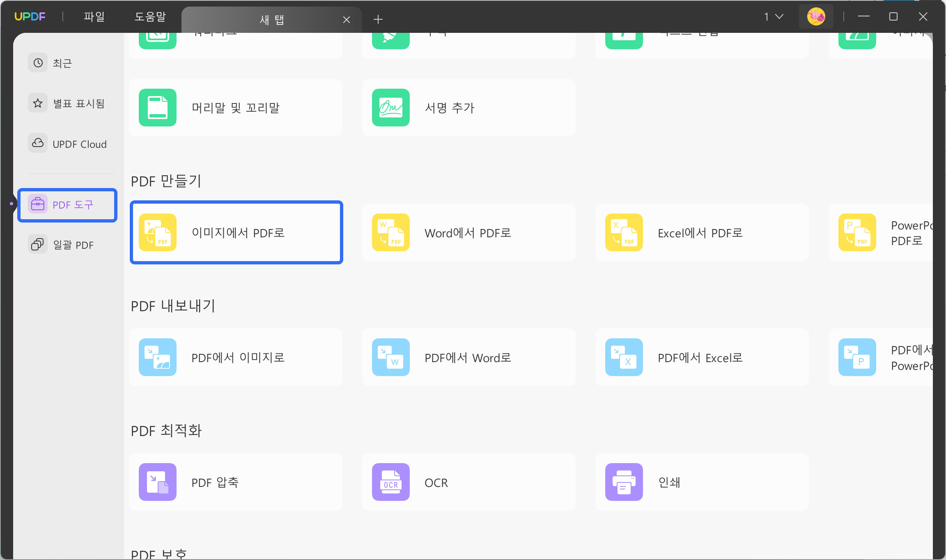Select the Excel to PDF icon
This screenshot has width=946, height=560.
pyautogui.click(x=624, y=232)
